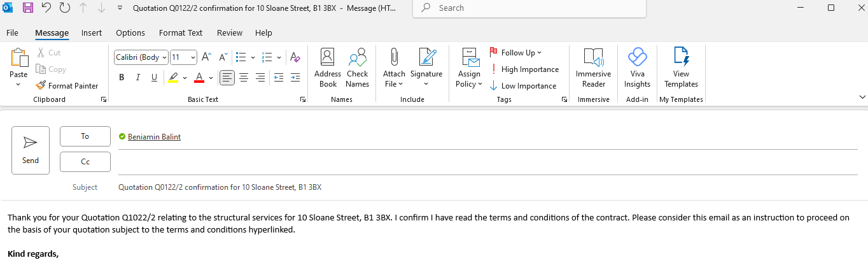Open Customize Quick Access Toolbar dropdown
The image size is (868, 265).
pos(120,8)
